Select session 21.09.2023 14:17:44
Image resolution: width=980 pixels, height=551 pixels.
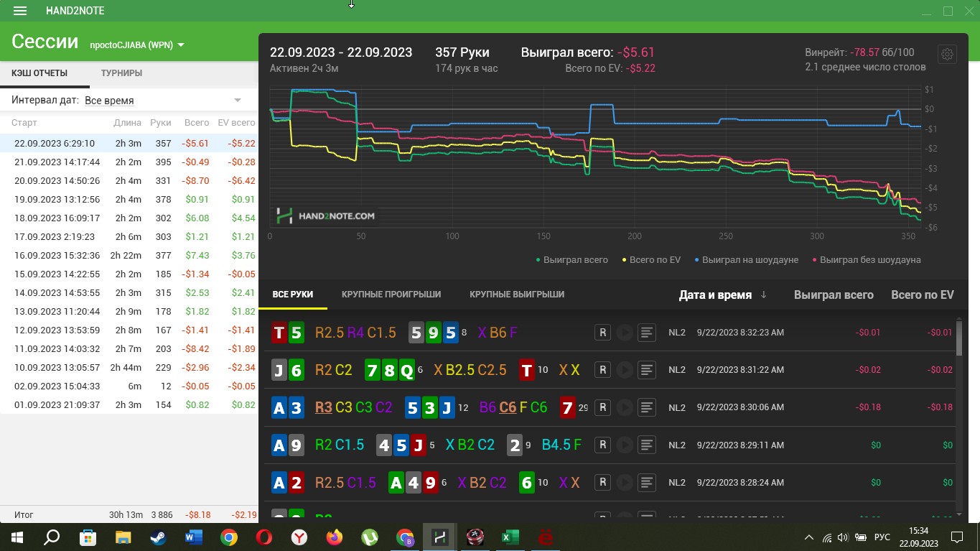coord(129,162)
